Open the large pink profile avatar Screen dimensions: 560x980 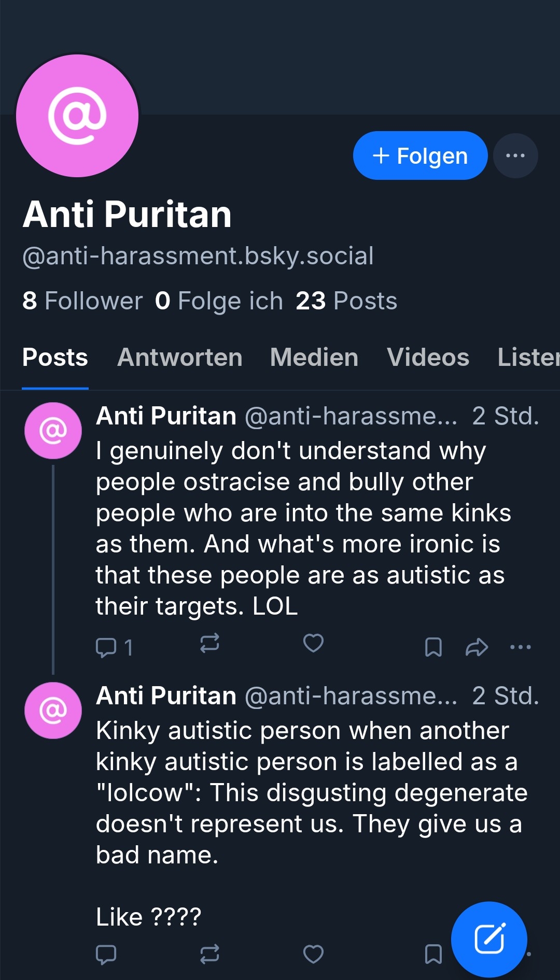point(77,116)
